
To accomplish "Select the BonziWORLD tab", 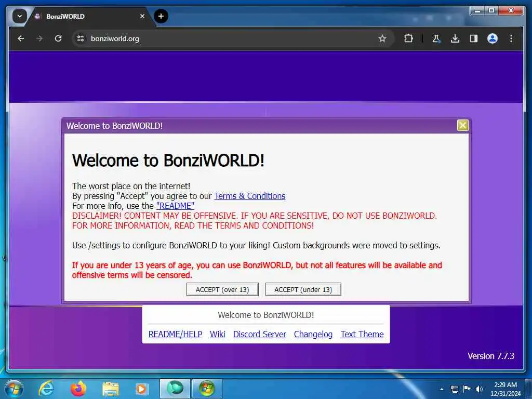I will tap(89, 16).
